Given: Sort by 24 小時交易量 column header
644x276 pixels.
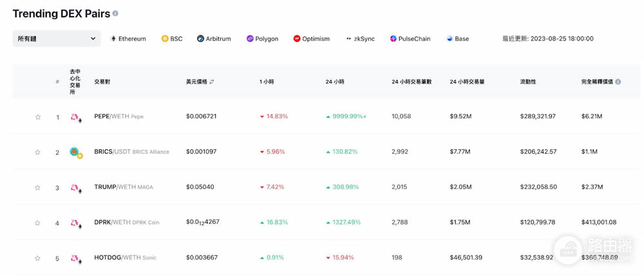Looking at the screenshot, I should pyautogui.click(x=467, y=82).
